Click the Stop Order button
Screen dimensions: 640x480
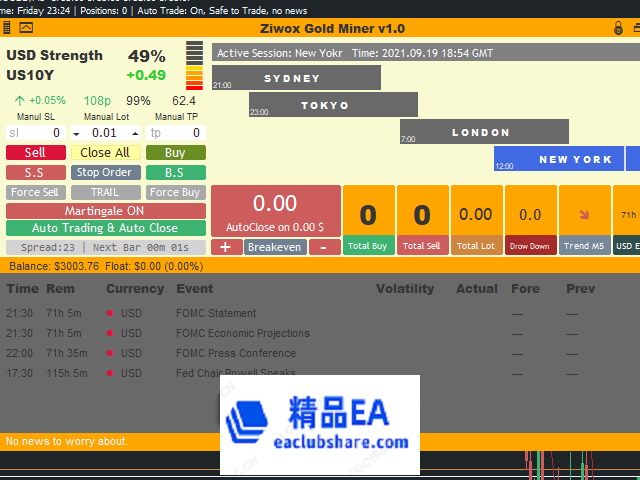click(x=106, y=172)
